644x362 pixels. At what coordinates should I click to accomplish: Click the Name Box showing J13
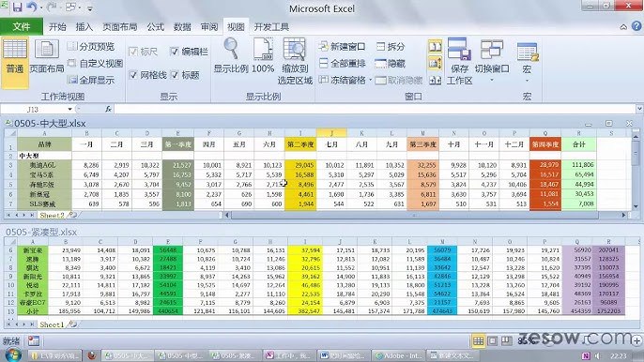33,109
